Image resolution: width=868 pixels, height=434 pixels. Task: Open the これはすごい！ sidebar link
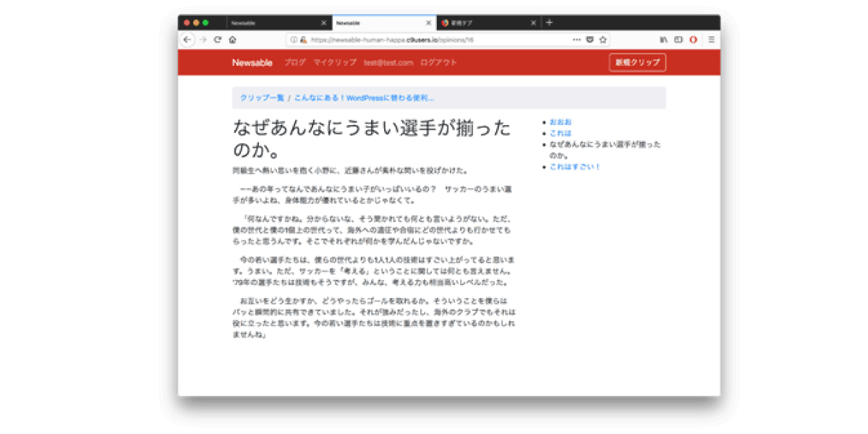[575, 166]
